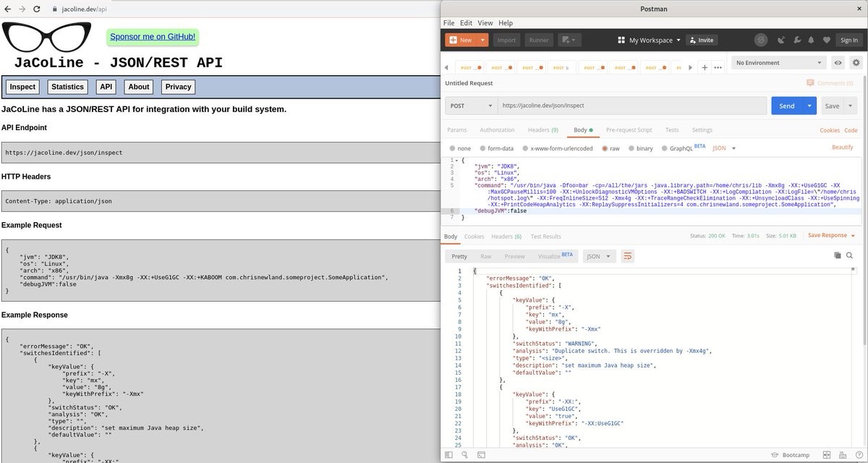
Task: Open Find and Replace icon in status bar
Action: tap(464, 455)
